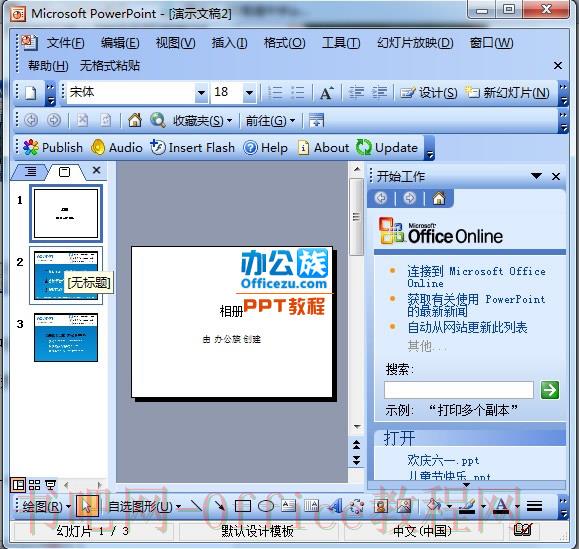Click the home icon in web toolbar
The height and width of the screenshot is (549, 579).
pyautogui.click(x=135, y=120)
